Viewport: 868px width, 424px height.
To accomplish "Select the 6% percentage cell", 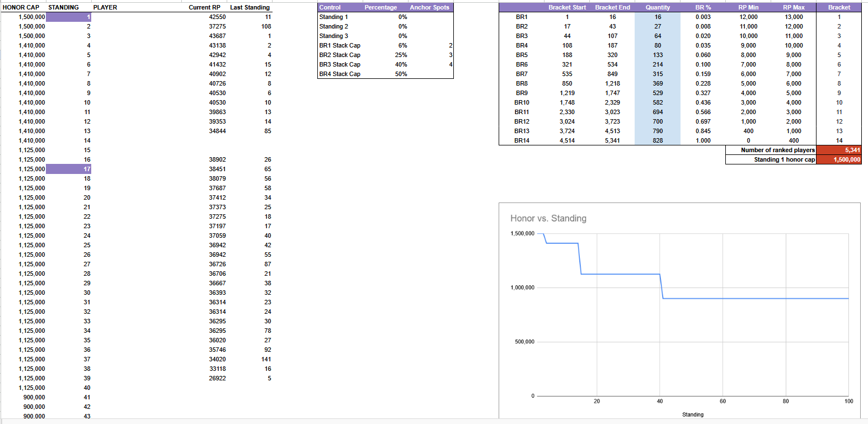I will pos(402,45).
